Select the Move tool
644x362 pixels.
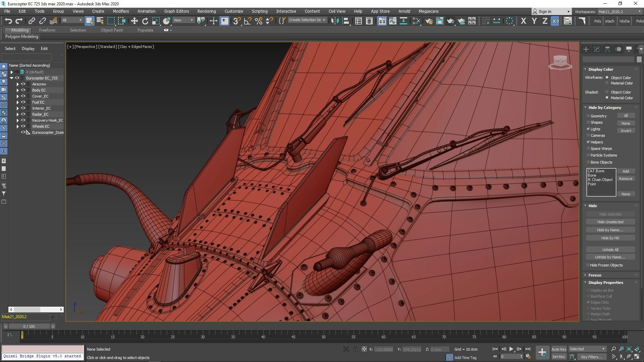click(134, 21)
